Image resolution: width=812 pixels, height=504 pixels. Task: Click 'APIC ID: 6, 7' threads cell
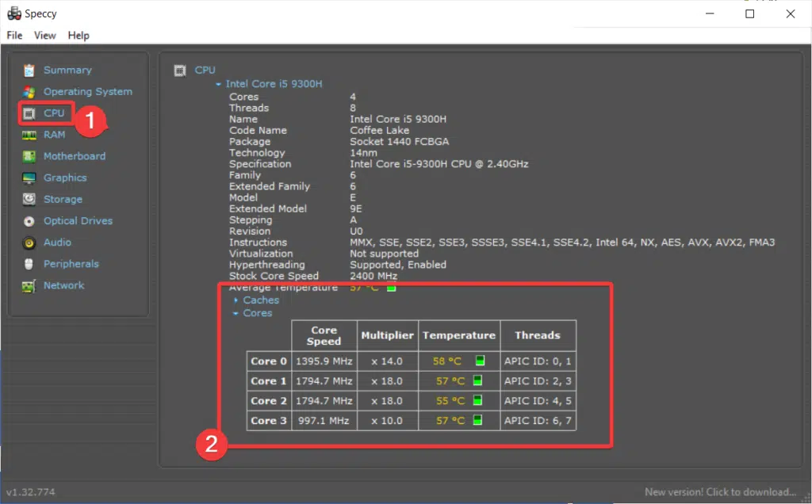pyautogui.click(x=538, y=420)
